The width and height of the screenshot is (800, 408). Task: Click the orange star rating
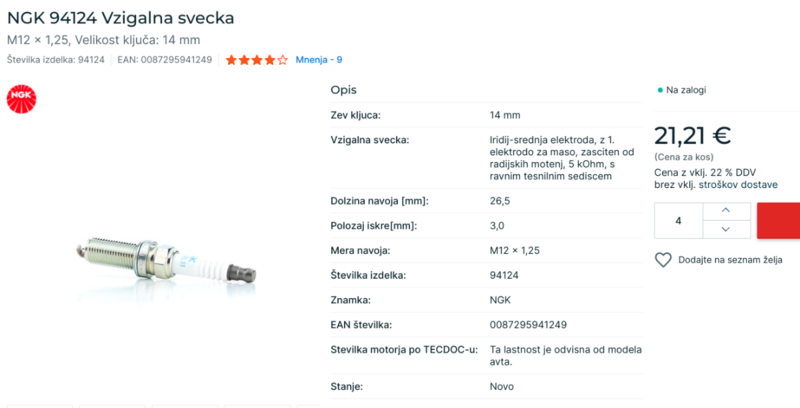tap(256, 60)
